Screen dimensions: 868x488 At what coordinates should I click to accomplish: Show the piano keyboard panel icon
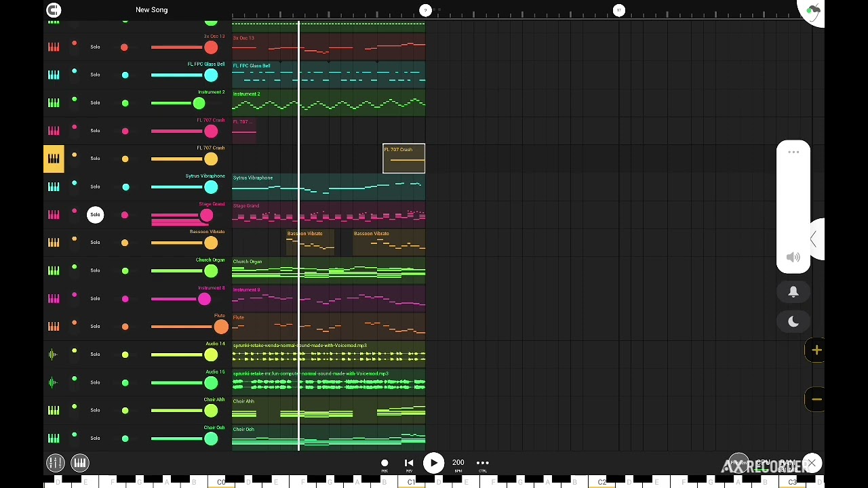tap(80, 463)
